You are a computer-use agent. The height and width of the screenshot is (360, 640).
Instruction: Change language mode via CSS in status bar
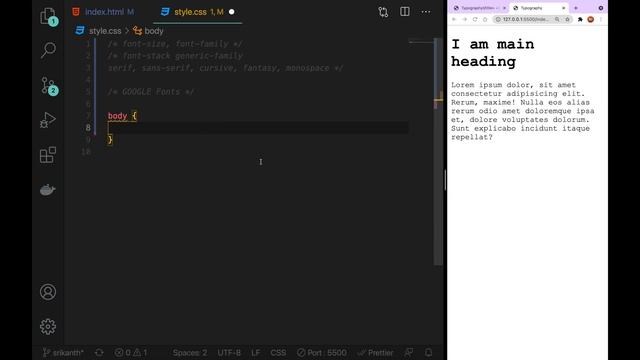278,353
